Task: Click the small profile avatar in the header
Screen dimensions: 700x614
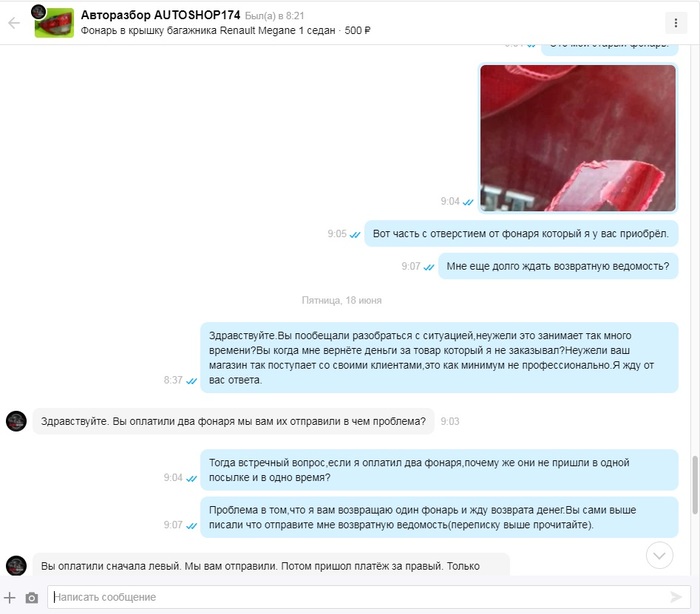Action: [38, 12]
